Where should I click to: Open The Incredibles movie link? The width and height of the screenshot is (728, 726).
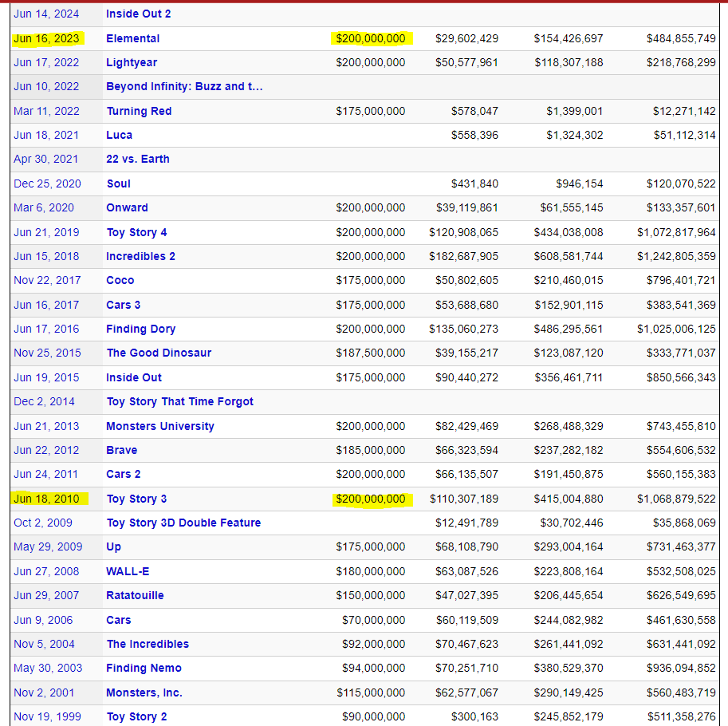coord(148,645)
